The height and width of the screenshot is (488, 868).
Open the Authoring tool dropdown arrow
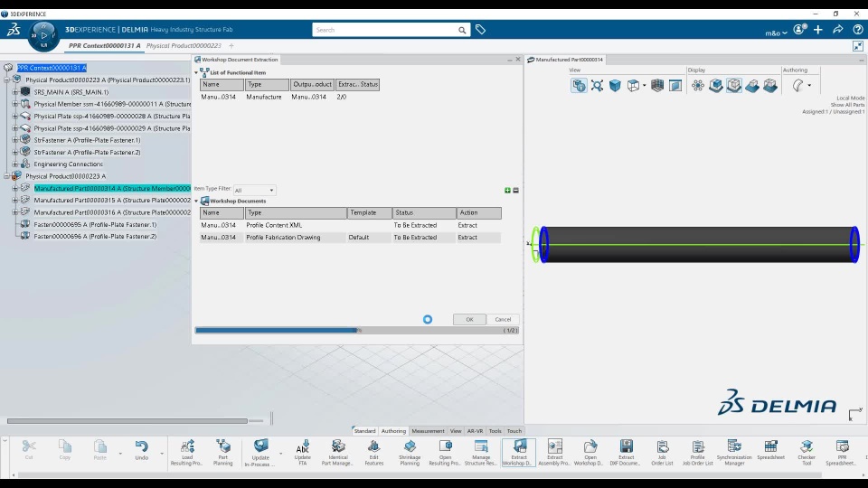pyautogui.click(x=809, y=85)
